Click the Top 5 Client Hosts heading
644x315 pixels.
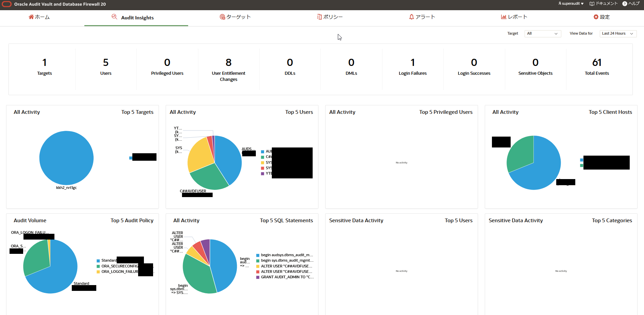tap(610, 112)
